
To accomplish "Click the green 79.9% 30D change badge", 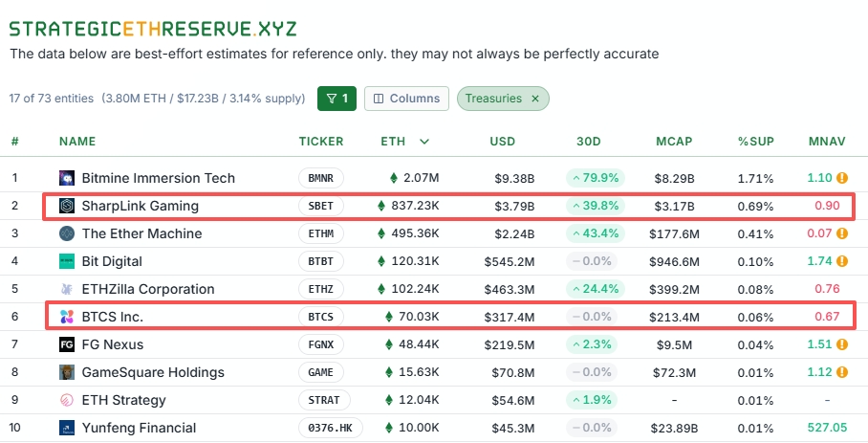I will (x=594, y=178).
